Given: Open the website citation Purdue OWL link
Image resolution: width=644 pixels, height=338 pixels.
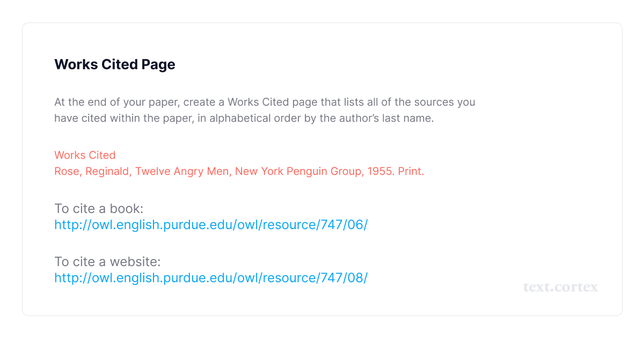Looking at the screenshot, I should [x=210, y=278].
